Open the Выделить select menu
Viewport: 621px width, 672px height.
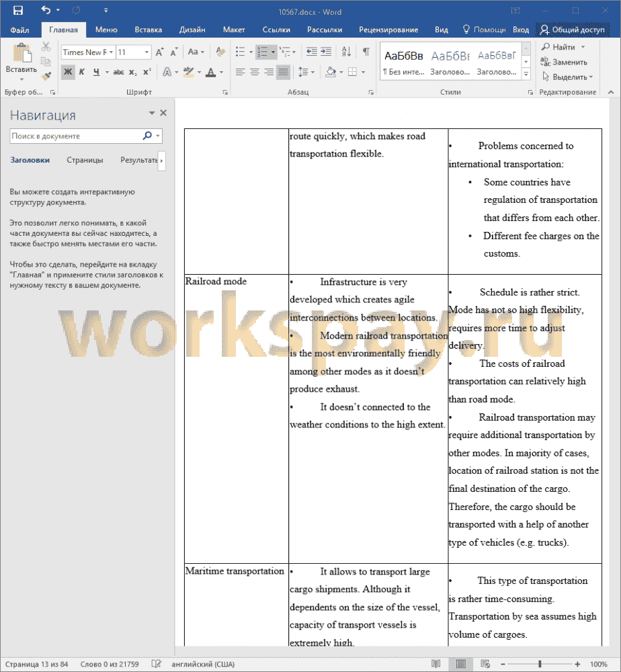tap(567, 77)
